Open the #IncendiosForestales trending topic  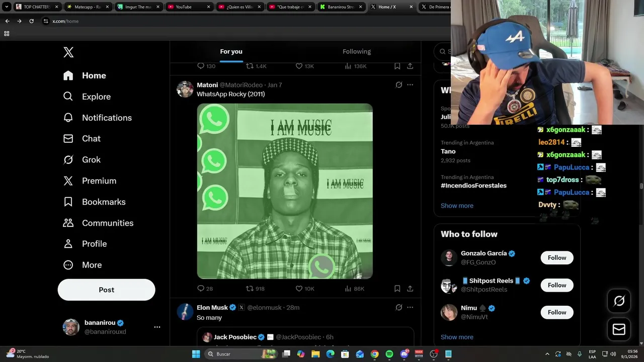[473, 186]
